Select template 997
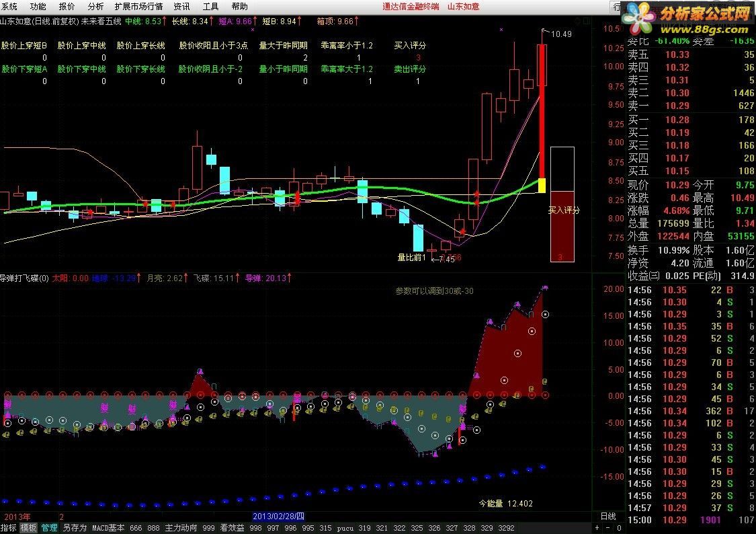The height and width of the screenshot is (534, 756). pyautogui.click(x=274, y=528)
